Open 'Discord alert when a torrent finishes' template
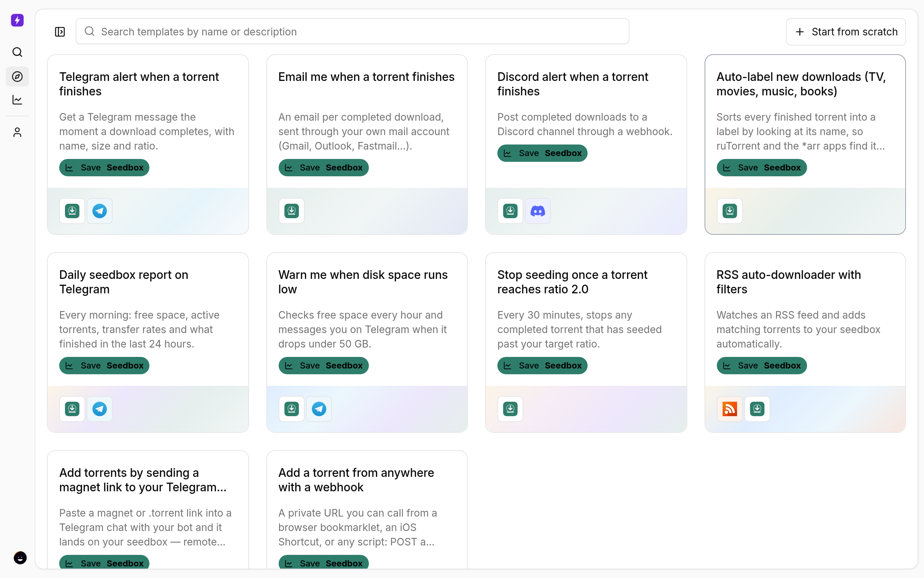The image size is (924, 578). 572,84
